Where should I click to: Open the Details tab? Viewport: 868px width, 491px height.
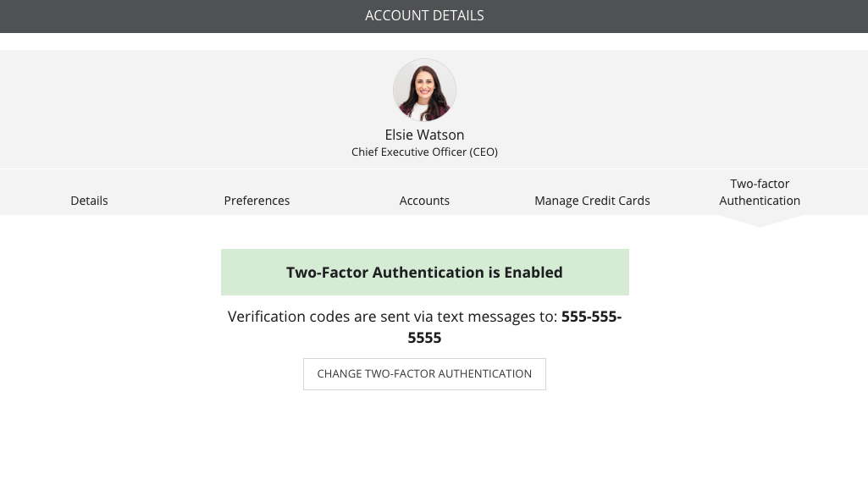point(89,201)
